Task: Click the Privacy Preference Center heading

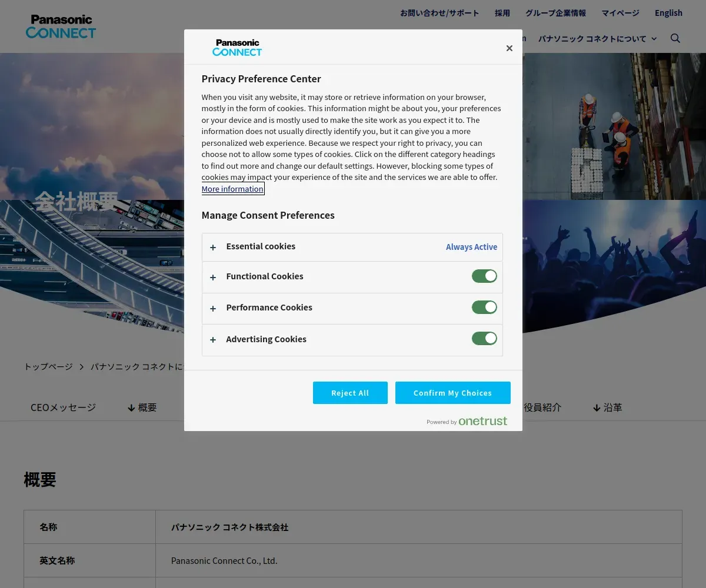Action: 261,79
